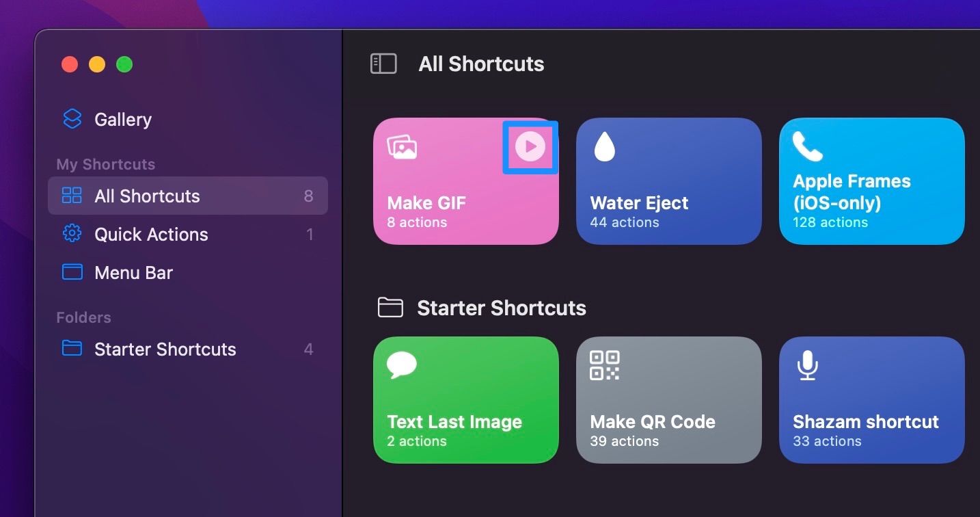Click the water drop icon on Water Eject

pos(604,146)
